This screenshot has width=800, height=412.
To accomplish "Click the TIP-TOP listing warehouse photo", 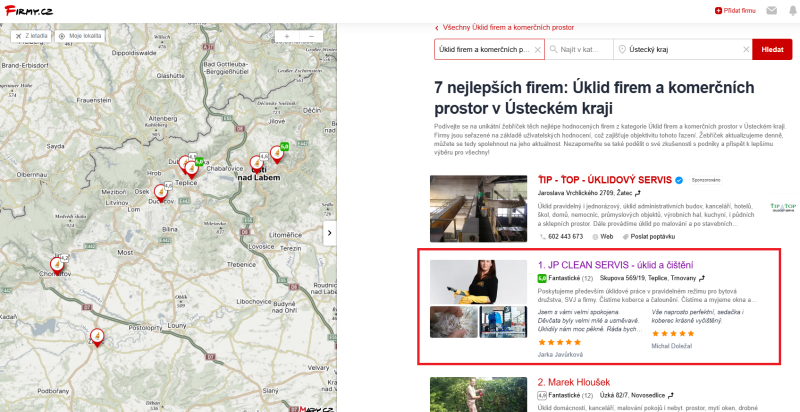I will tap(478, 209).
